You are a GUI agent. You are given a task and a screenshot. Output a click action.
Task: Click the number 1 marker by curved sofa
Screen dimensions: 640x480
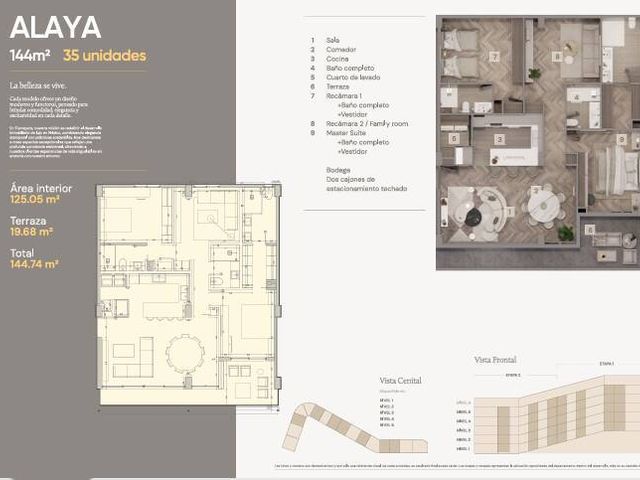tap(509, 211)
